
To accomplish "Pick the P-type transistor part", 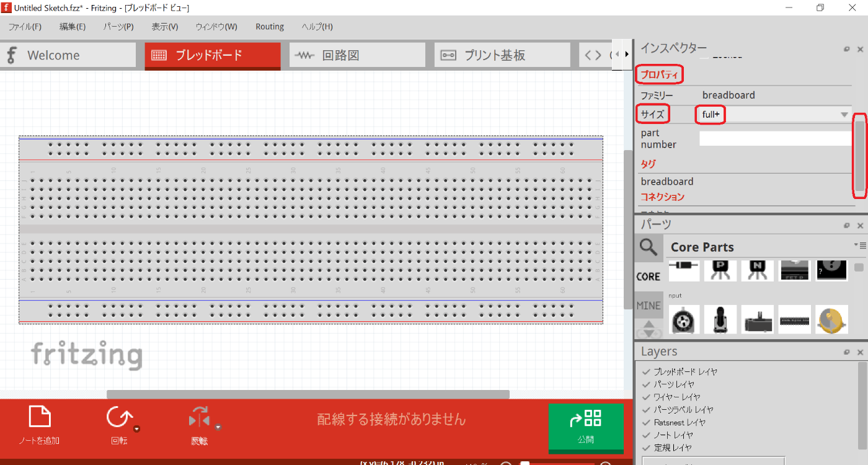I will (720, 270).
